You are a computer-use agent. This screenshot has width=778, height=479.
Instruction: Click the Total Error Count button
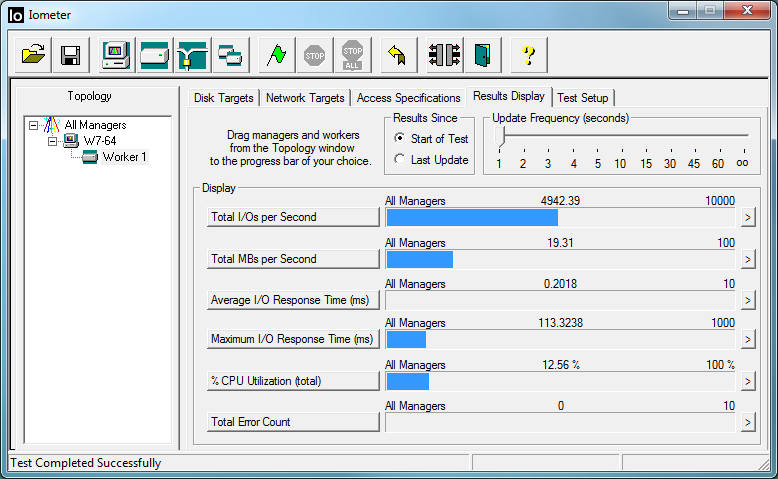pos(293,422)
